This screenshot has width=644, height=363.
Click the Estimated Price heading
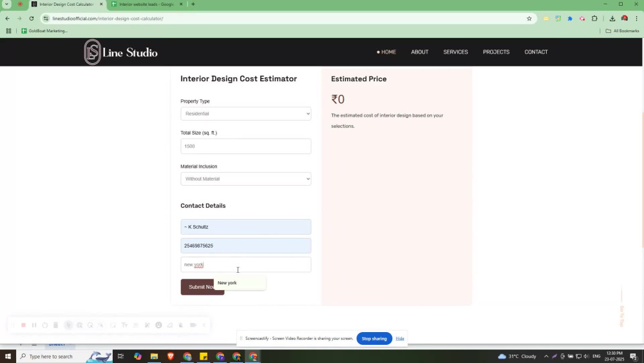pyautogui.click(x=359, y=79)
